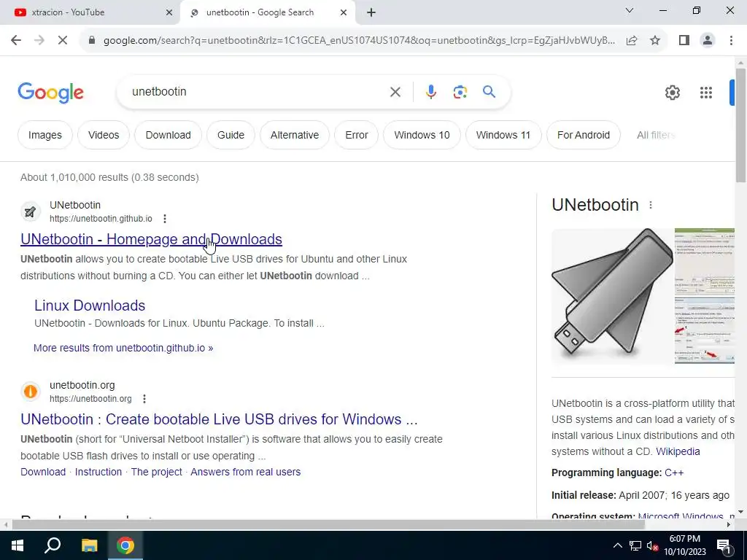
Task: Open the Instruction sitelink
Action: [x=98, y=472]
